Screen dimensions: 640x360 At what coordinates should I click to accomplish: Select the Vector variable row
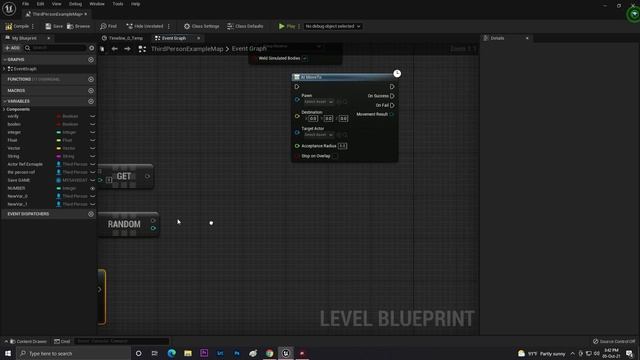tap(49, 148)
